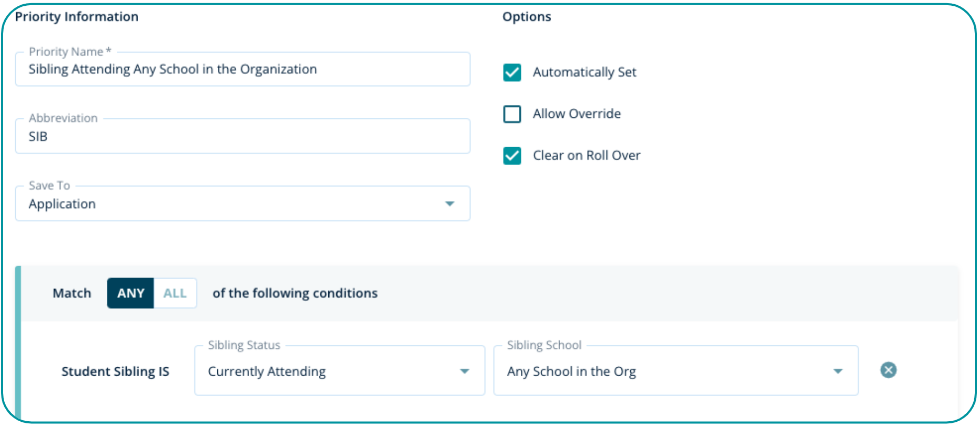Click the Allow Override label
980x427 pixels.
pyautogui.click(x=576, y=114)
